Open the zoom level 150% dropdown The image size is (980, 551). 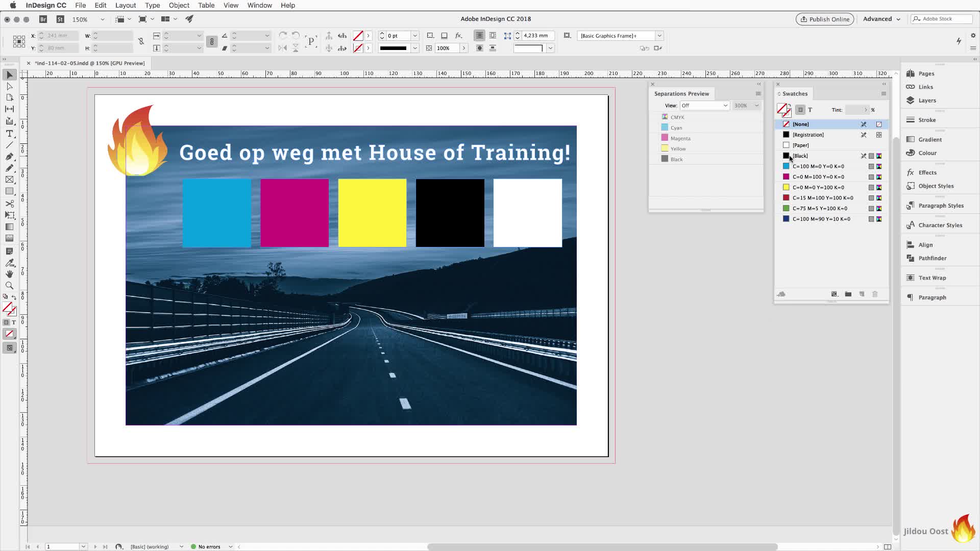click(x=102, y=19)
